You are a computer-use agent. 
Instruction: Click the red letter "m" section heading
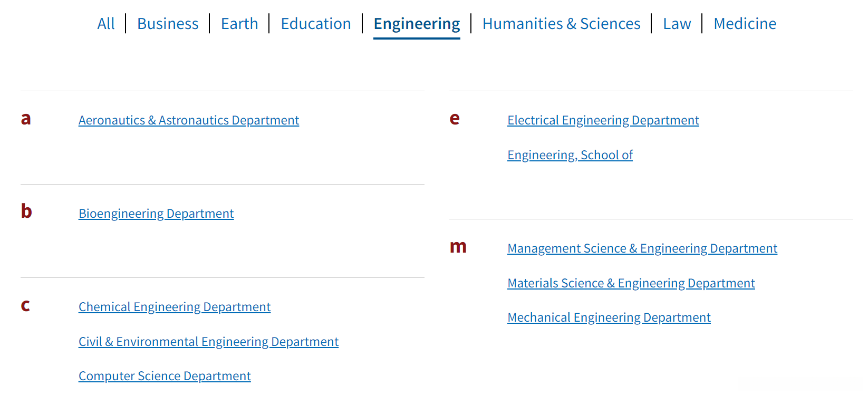(458, 246)
